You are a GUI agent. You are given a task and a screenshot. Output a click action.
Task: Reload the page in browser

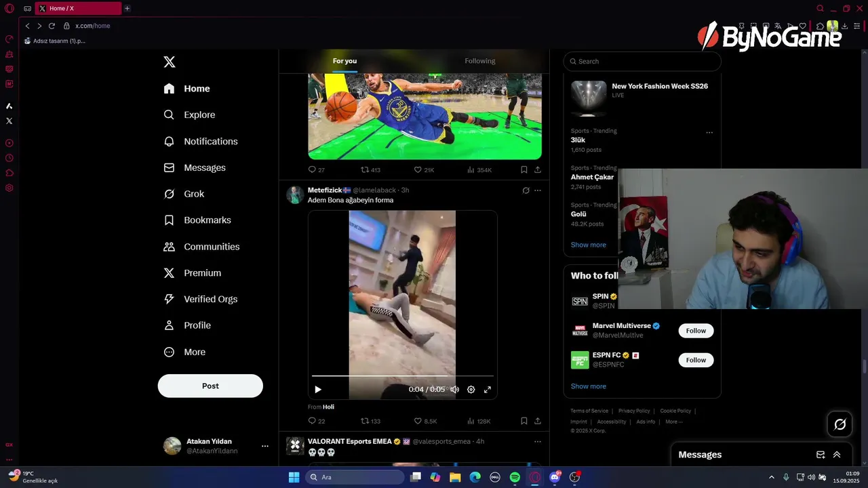tap(52, 26)
